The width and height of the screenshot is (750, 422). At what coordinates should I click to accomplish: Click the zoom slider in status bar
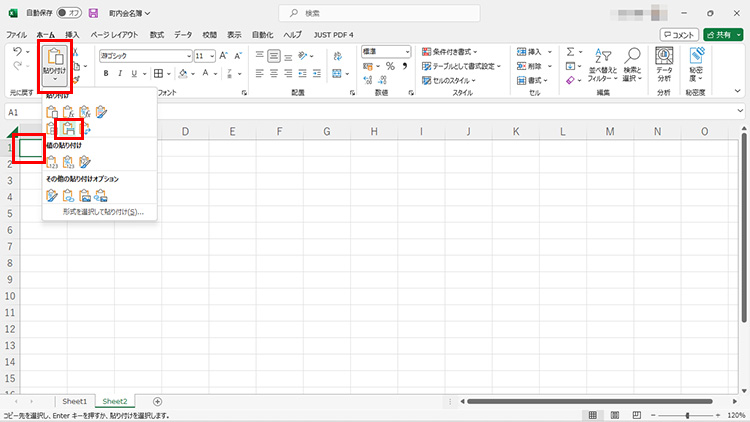(x=688, y=415)
